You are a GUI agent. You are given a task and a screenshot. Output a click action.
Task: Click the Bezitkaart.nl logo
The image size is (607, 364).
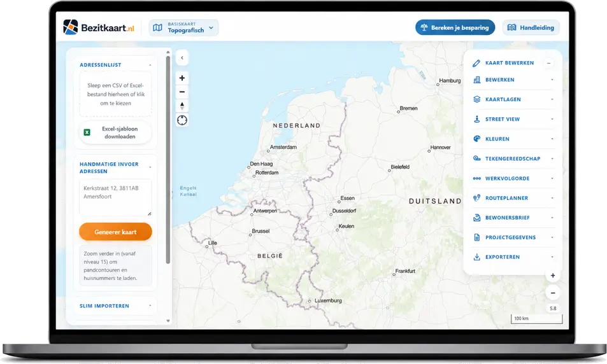[x=99, y=27]
